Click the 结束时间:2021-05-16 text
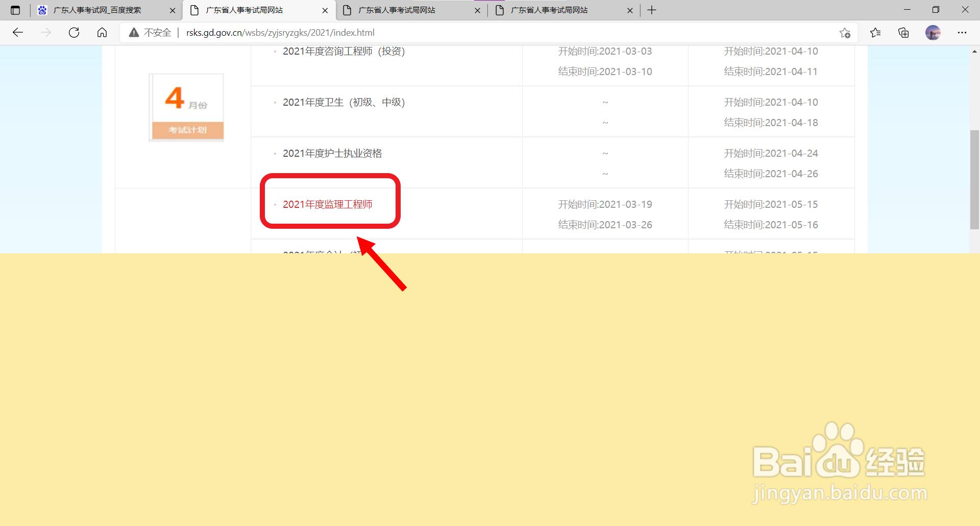This screenshot has width=980, height=526. click(771, 225)
